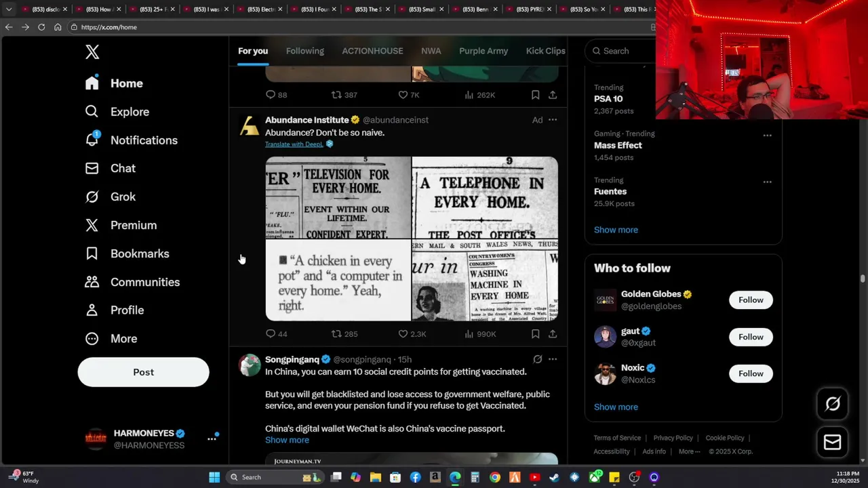Open Chat in the sidebar
Viewport: 868px width, 488px height.
tap(110, 168)
